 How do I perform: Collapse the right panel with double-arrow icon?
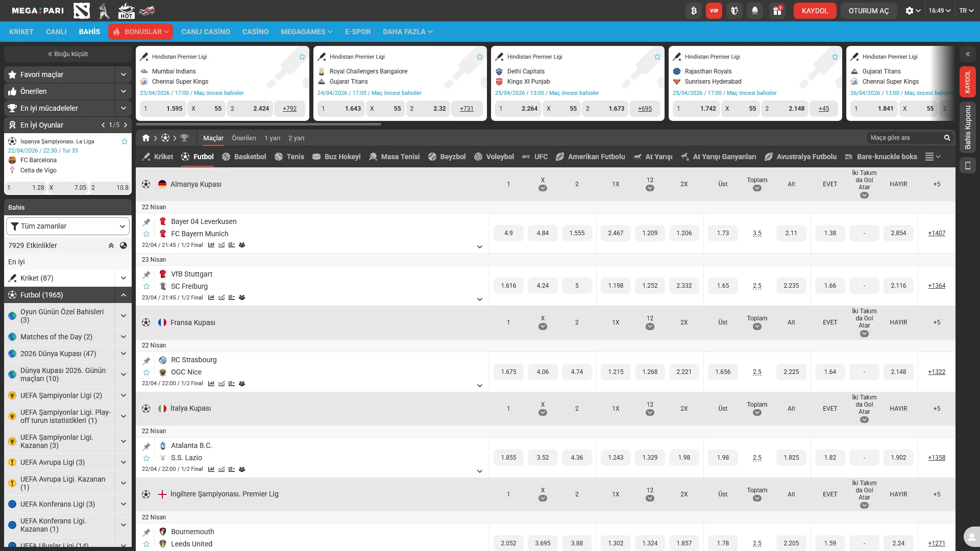click(x=968, y=54)
